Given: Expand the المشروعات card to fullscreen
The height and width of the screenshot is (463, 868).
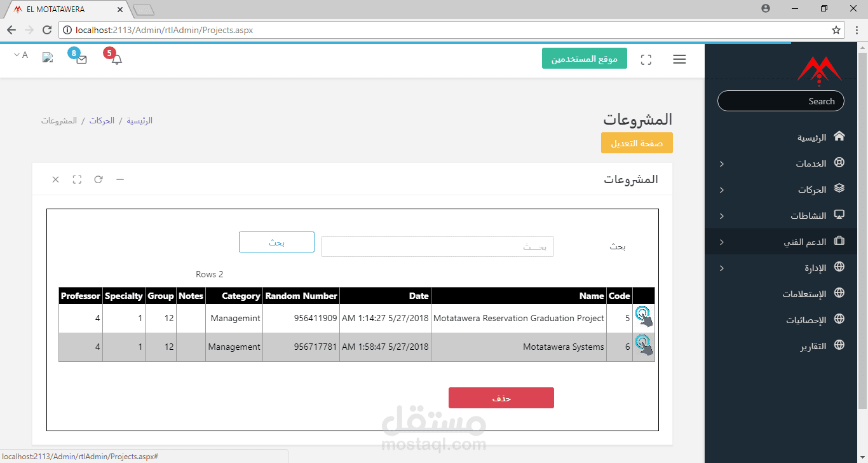Looking at the screenshot, I should coord(77,179).
